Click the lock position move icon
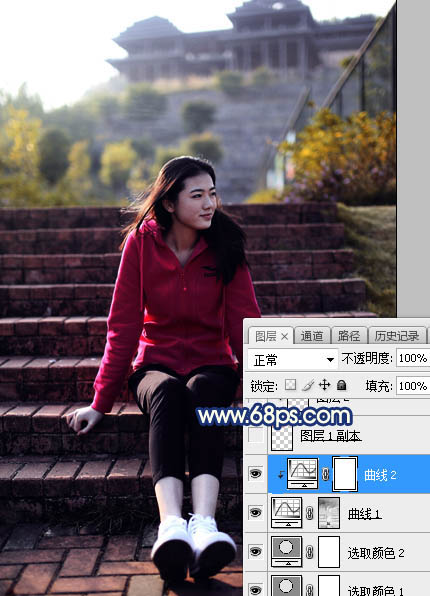 pos(324,385)
